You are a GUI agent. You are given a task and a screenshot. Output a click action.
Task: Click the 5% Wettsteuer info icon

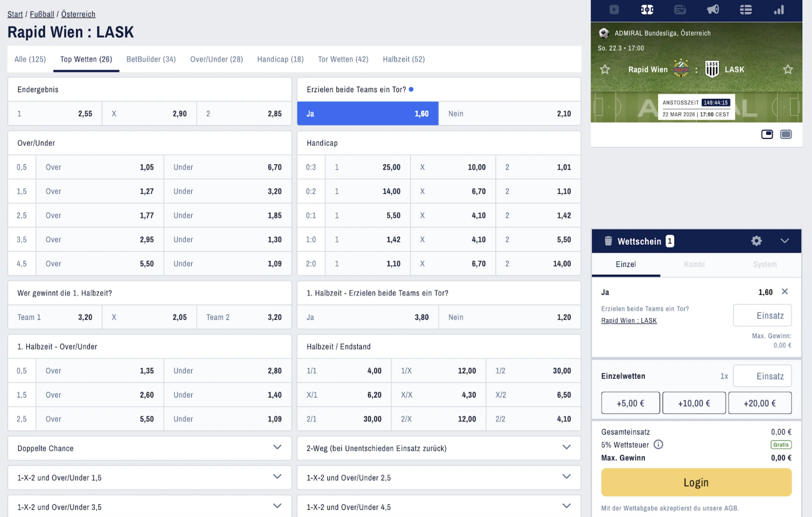(x=658, y=444)
